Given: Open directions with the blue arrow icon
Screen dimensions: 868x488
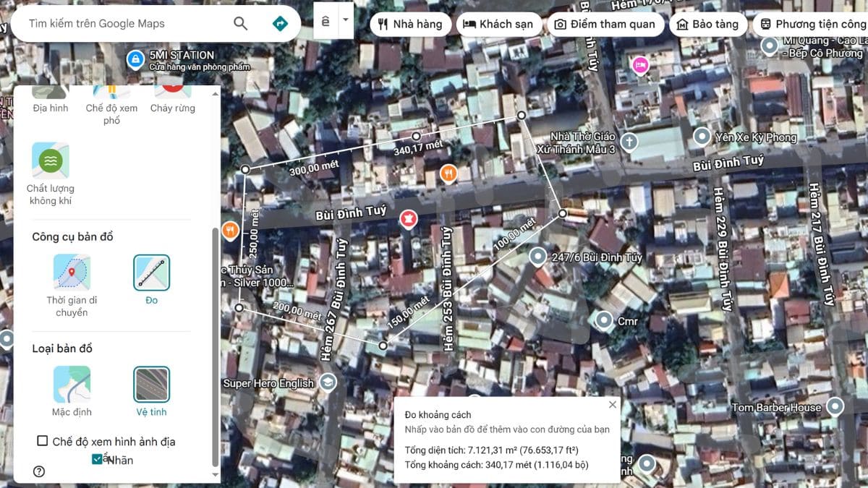Looking at the screenshot, I should pos(279,23).
